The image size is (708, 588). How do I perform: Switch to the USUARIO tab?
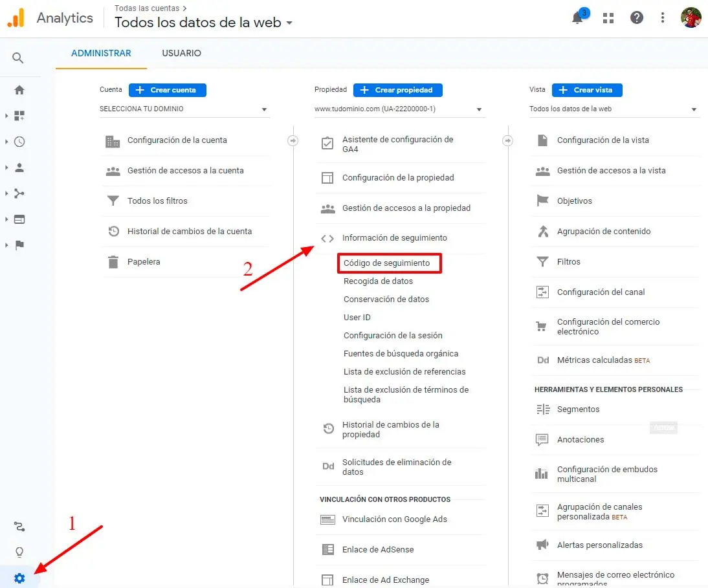181,53
